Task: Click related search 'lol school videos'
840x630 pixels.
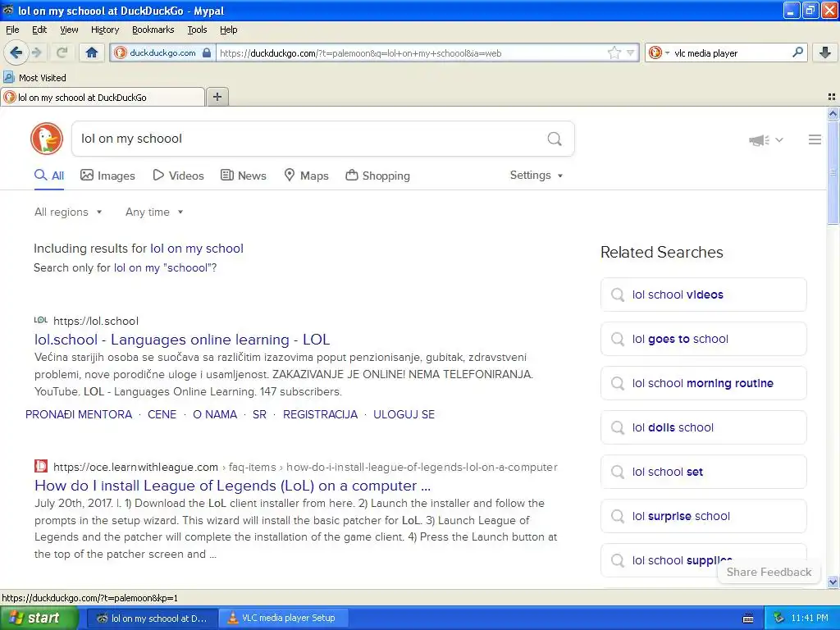Action: pos(703,294)
